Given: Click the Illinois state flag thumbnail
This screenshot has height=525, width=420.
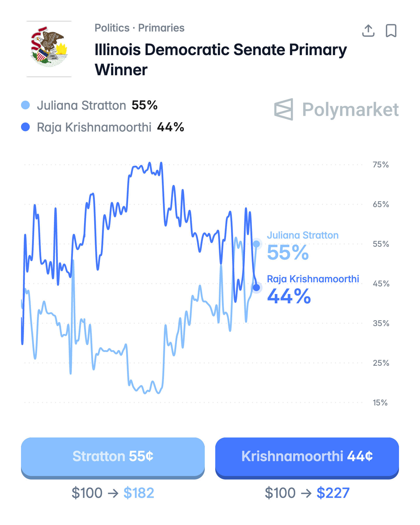Looking at the screenshot, I should click(49, 49).
